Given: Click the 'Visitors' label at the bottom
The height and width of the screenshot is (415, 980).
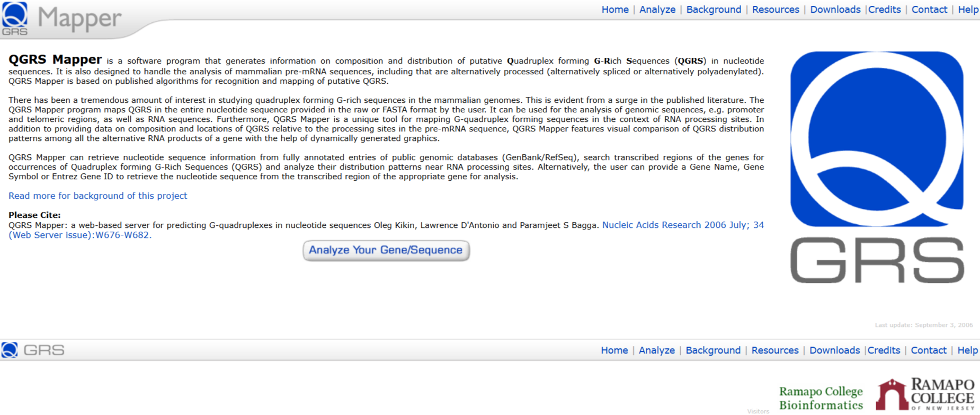Looking at the screenshot, I should point(758,411).
